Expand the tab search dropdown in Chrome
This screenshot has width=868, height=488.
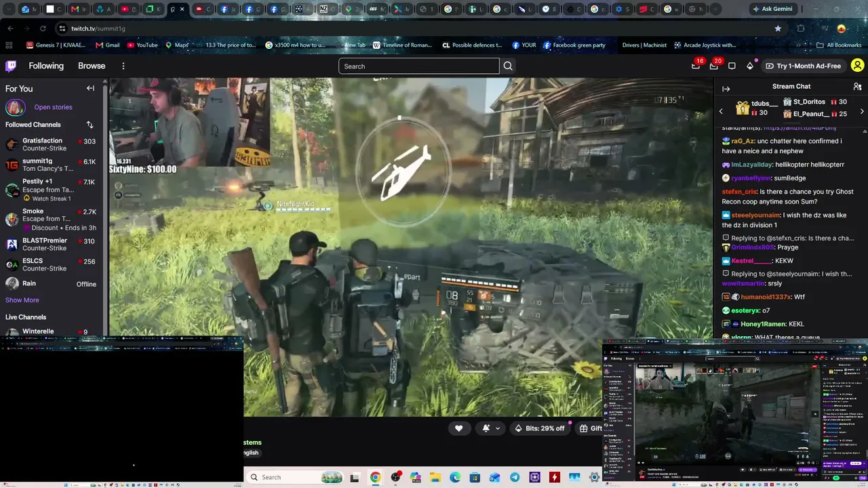(10, 9)
